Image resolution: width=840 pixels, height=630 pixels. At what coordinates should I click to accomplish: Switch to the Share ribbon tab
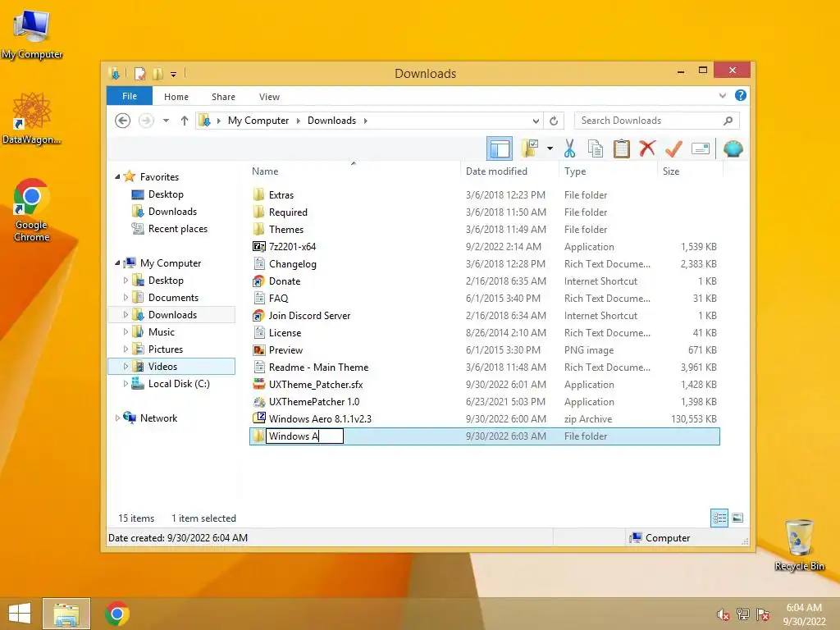point(223,97)
